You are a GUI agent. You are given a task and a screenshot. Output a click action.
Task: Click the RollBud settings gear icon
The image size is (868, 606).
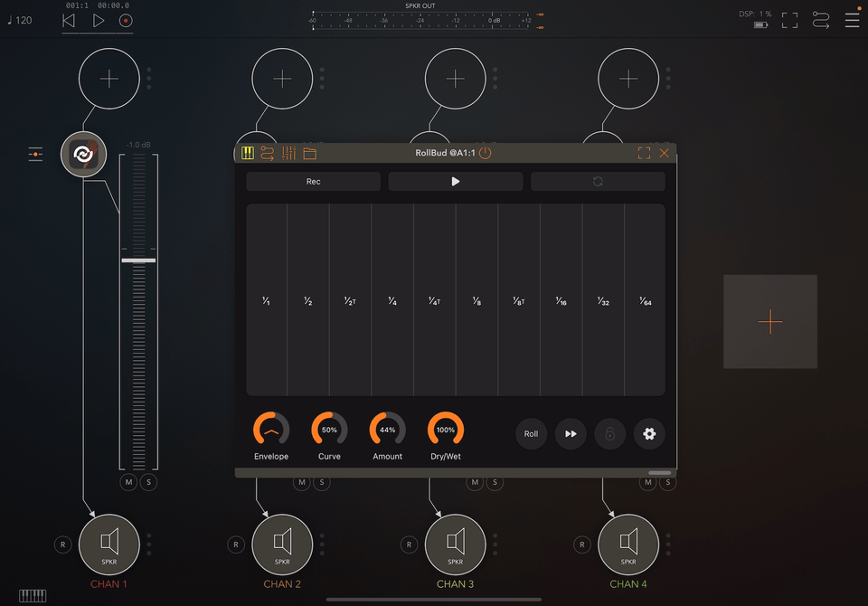click(648, 434)
